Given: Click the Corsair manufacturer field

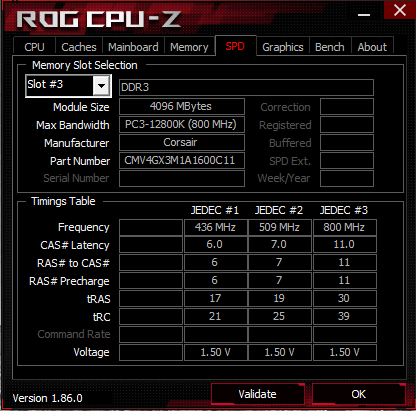Looking at the screenshot, I should point(182,142).
